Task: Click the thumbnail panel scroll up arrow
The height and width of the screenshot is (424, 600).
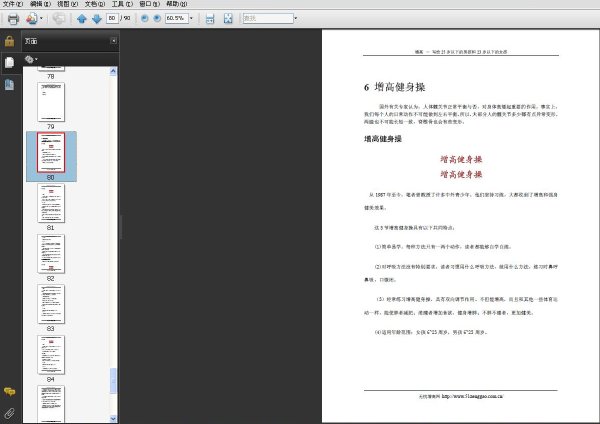Action: [x=113, y=71]
